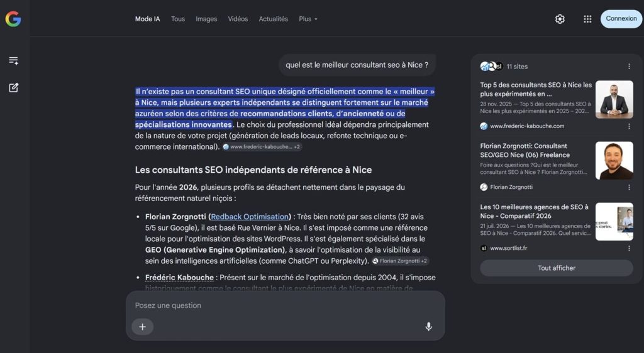Click the Florian Zorgnotti +2 source chip

pos(400,261)
